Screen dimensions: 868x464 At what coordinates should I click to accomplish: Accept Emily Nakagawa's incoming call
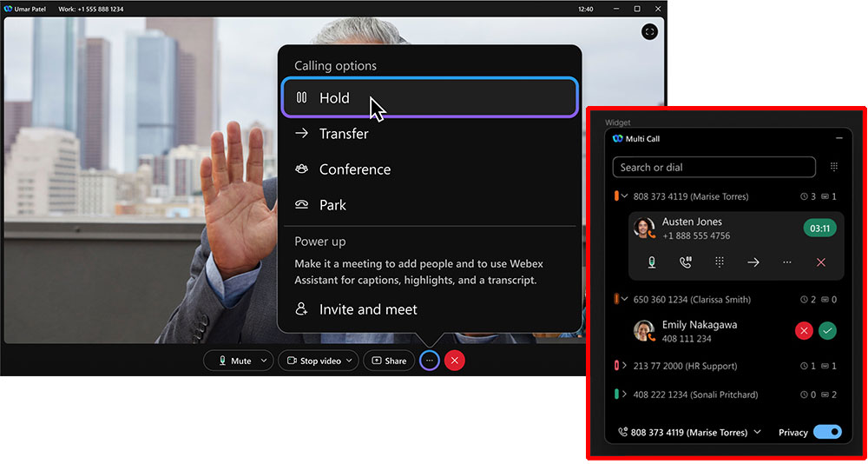coord(827,330)
